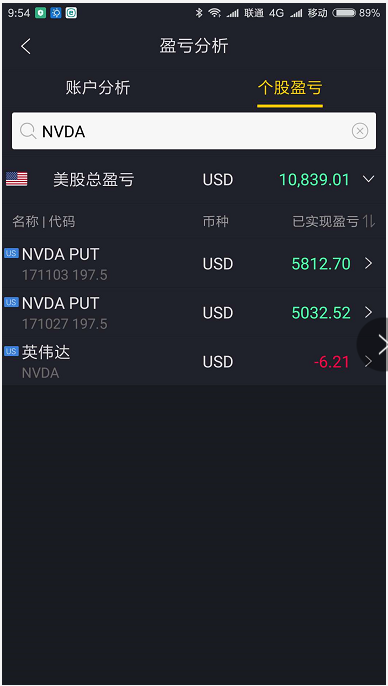388x686 pixels.
Task: Click the NVDA search field
Action: 194,131
